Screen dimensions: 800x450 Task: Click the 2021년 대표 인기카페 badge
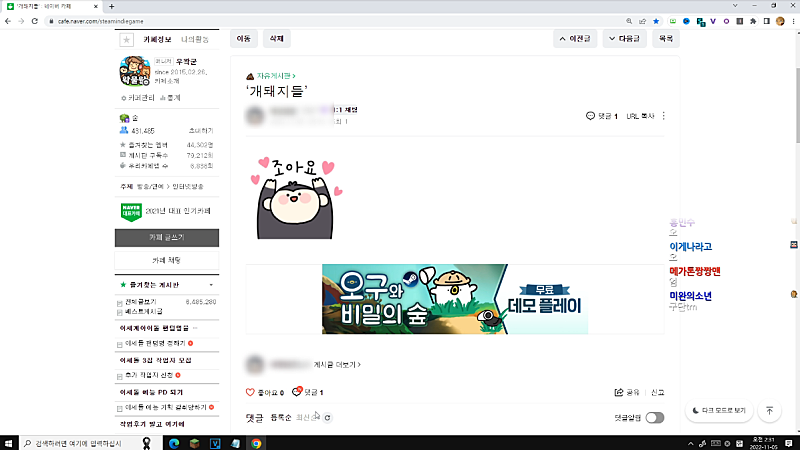pos(165,211)
